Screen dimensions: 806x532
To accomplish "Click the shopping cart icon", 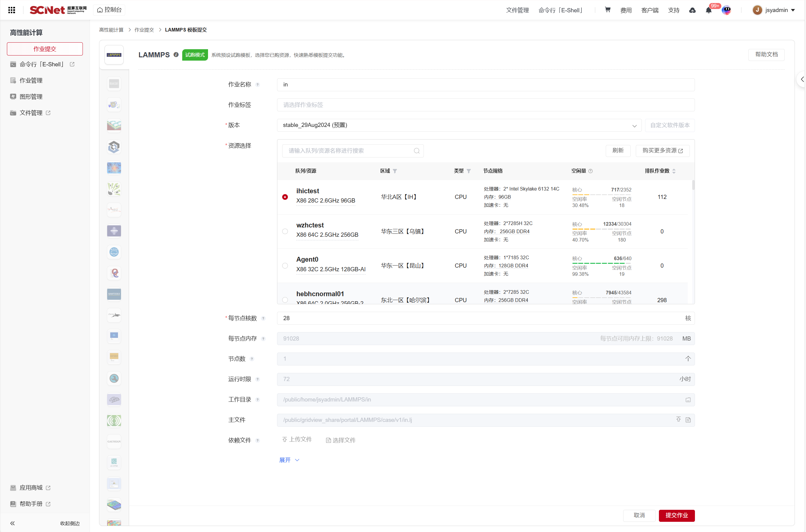I will (608, 10).
